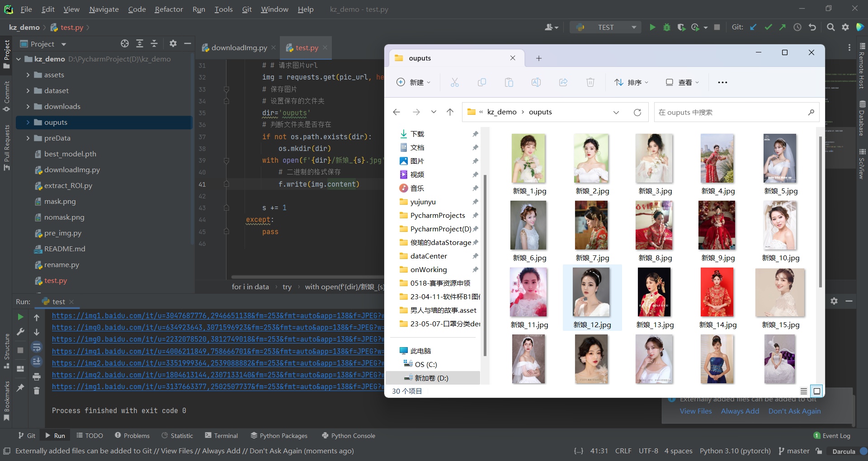Open the 新建 dropdown in Explorer
This screenshot has height=461, width=868.
(x=414, y=82)
